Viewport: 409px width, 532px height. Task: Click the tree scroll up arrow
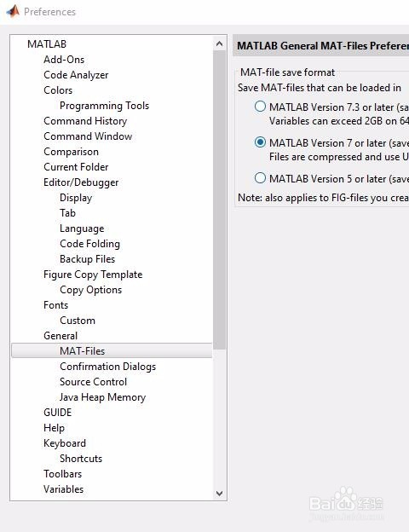pos(220,43)
